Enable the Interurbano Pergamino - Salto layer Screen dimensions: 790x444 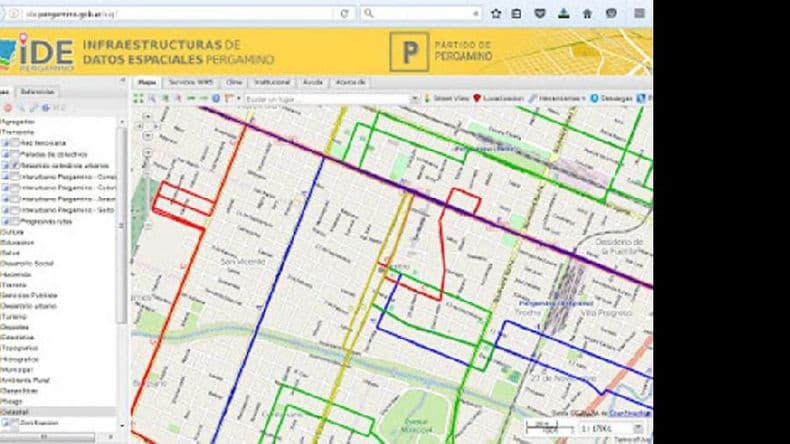click(x=15, y=210)
